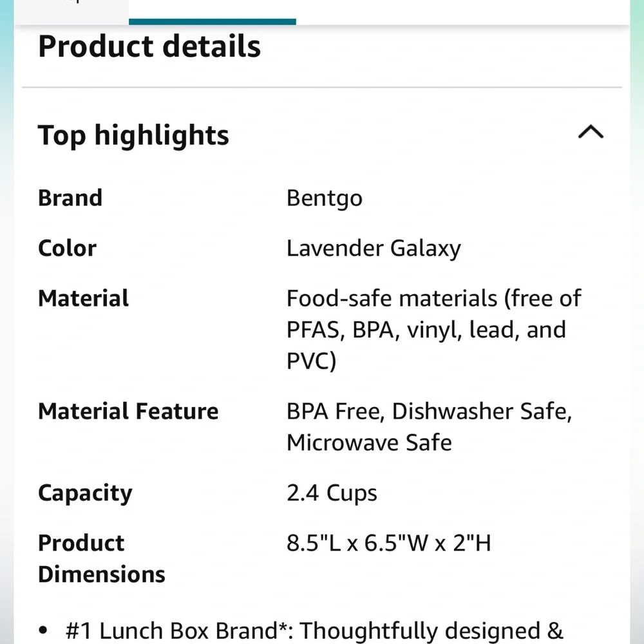Click the bullet point before #1 Lunch Box
644x644 pixels.
point(43,630)
